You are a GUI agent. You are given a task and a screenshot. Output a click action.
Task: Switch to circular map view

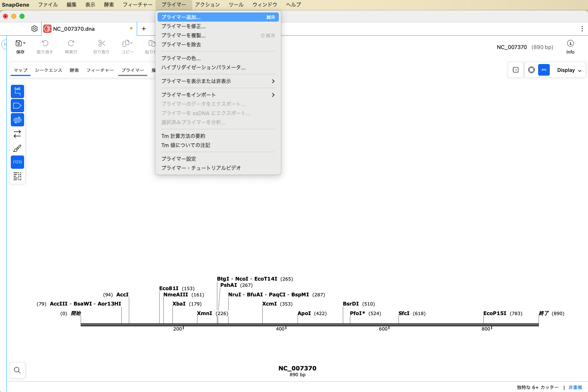click(531, 70)
